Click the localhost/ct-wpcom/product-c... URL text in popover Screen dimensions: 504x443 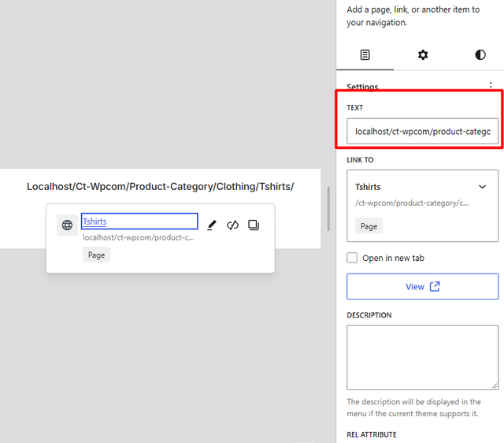pyautogui.click(x=139, y=237)
